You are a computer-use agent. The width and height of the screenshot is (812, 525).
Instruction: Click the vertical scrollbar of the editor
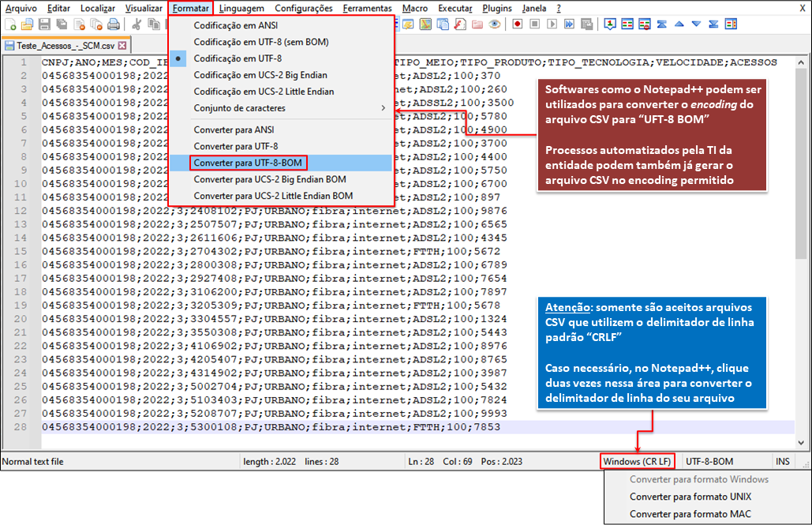pos(801,237)
